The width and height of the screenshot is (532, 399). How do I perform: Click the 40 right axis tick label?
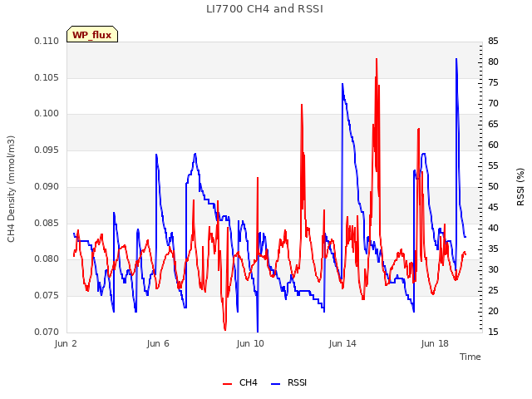[x=493, y=228]
